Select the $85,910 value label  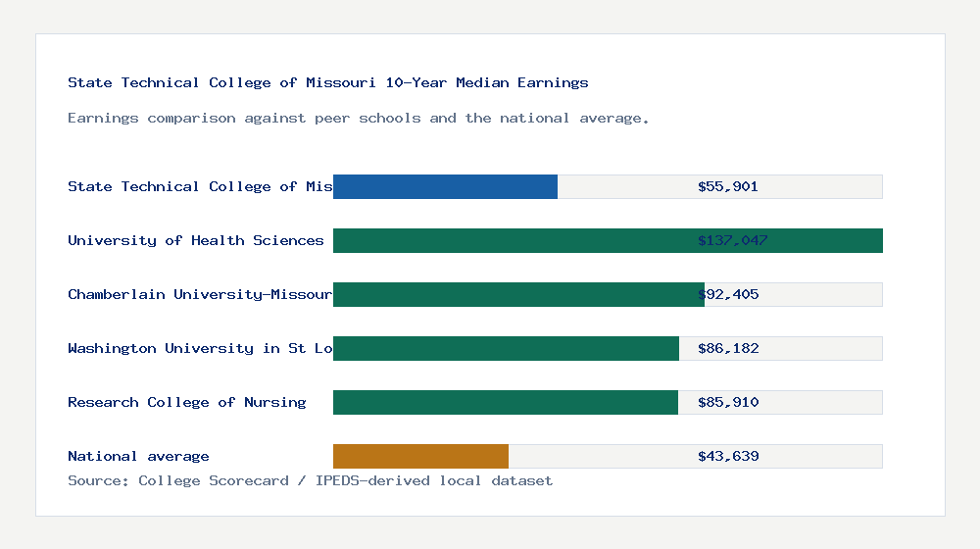[x=728, y=402]
